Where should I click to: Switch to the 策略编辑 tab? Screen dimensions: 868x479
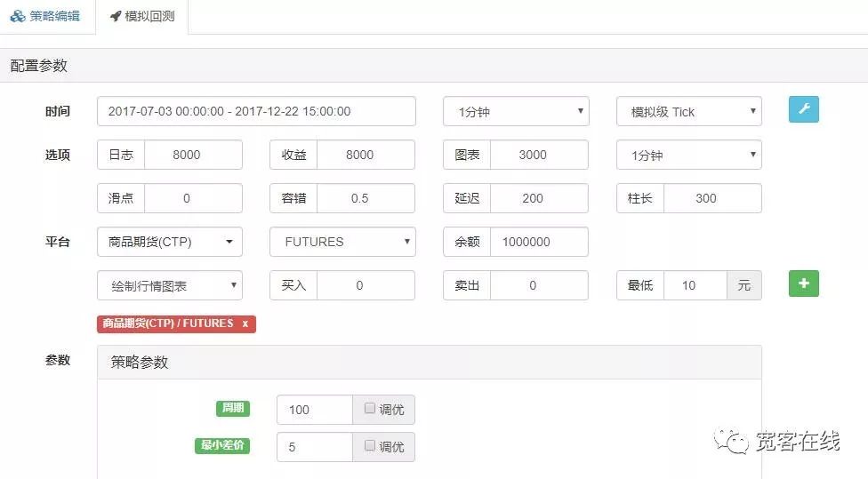(45, 16)
